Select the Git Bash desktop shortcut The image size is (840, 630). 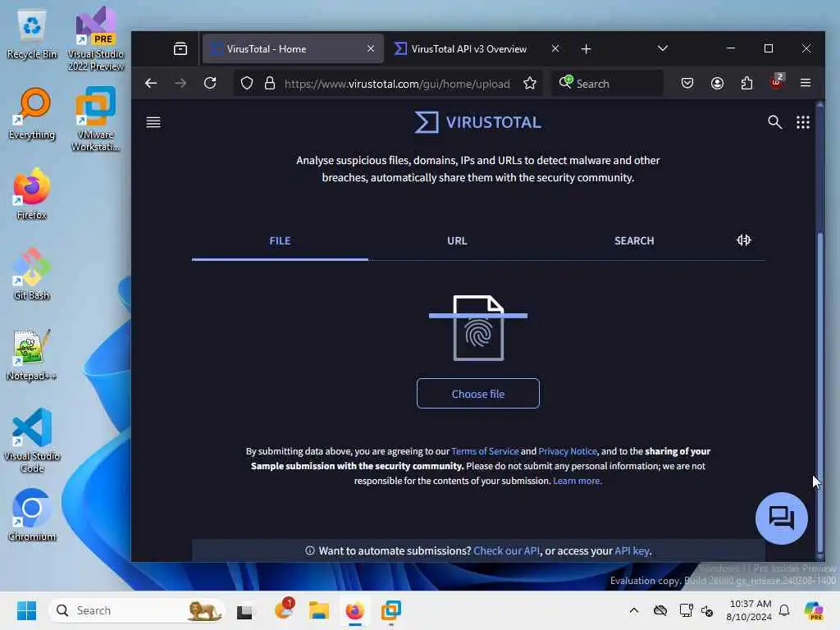[32, 274]
